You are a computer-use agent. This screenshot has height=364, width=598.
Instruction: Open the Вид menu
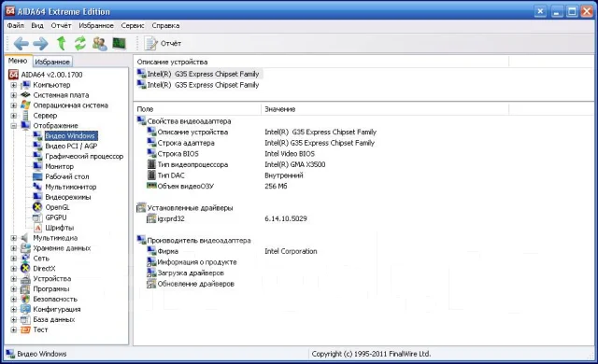[x=37, y=25]
